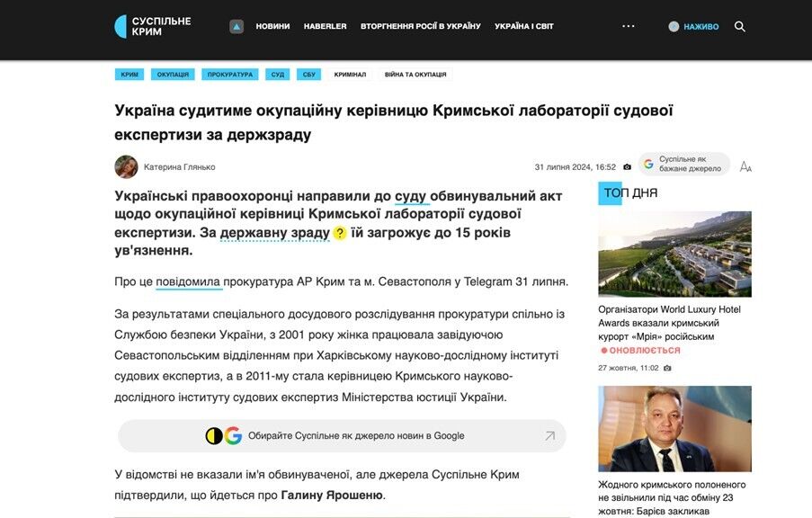Click the yellow question mark tooltip icon
The width and height of the screenshot is (812, 518).
tap(339, 233)
